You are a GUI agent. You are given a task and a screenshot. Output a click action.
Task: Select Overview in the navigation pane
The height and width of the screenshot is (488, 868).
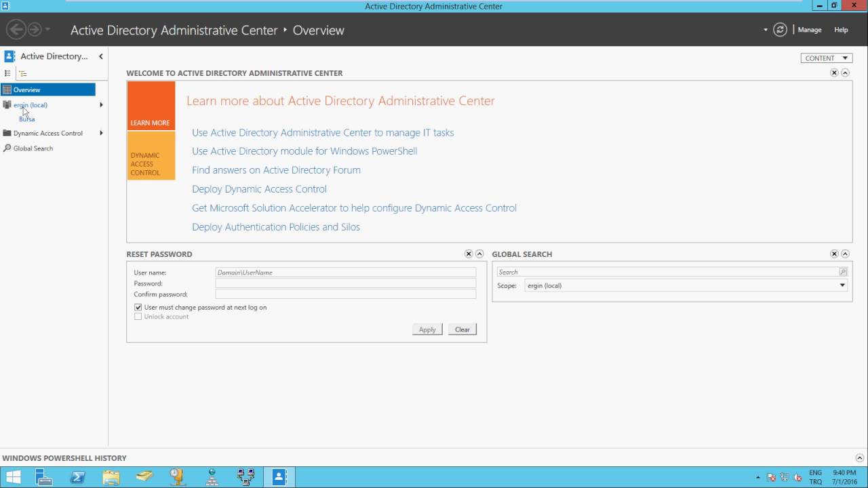coord(47,89)
